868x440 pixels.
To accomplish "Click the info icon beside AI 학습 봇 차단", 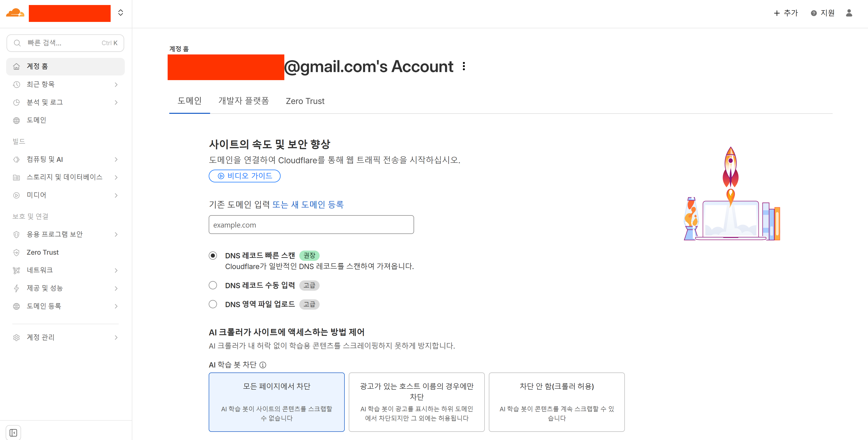I will click(263, 365).
